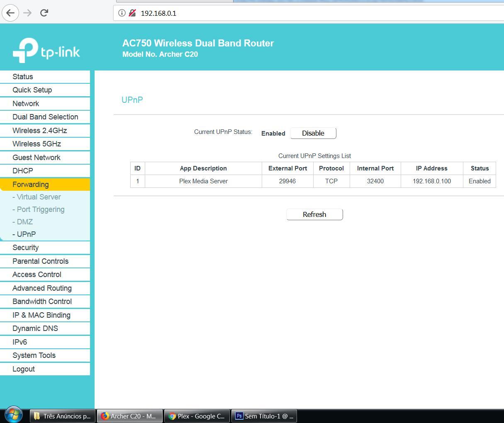
Task: Open the Quick Setup menu item
Action: click(x=45, y=90)
